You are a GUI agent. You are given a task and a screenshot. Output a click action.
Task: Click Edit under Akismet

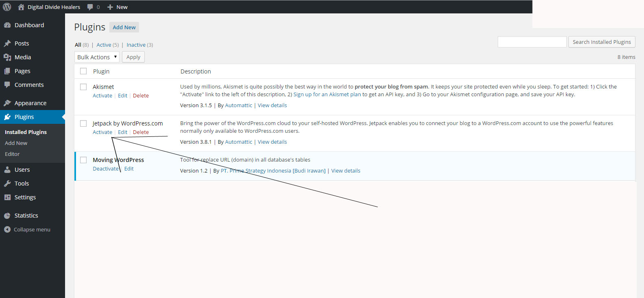click(122, 95)
